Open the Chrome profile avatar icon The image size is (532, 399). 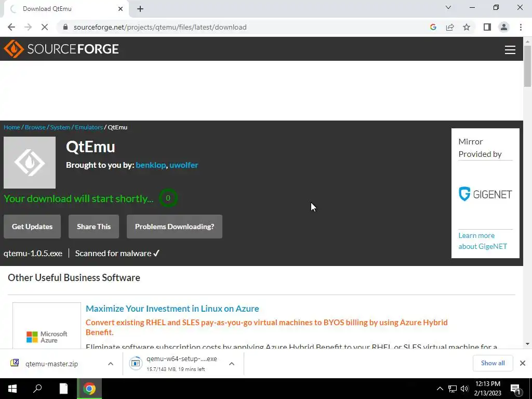(504, 27)
